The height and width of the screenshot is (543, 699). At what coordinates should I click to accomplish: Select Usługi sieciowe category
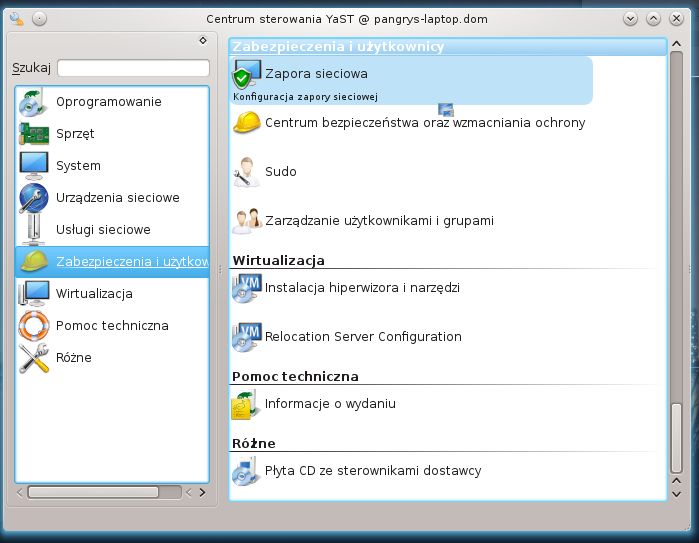[103, 230]
